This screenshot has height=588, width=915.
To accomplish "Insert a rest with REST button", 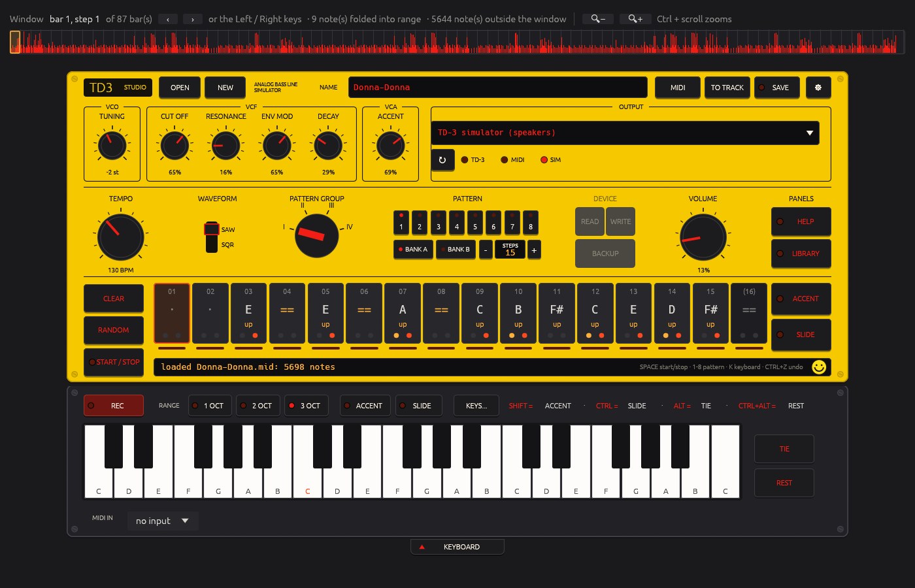I will pyautogui.click(x=784, y=483).
